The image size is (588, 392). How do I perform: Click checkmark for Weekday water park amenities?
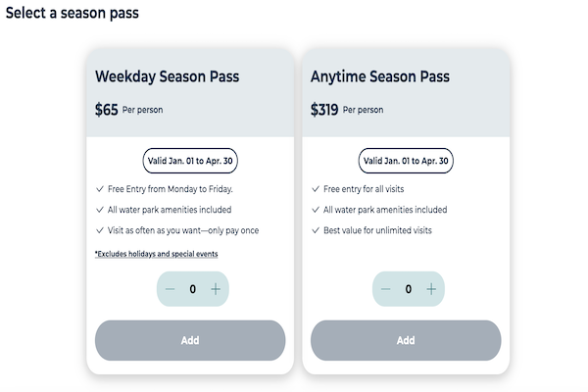pyautogui.click(x=100, y=210)
